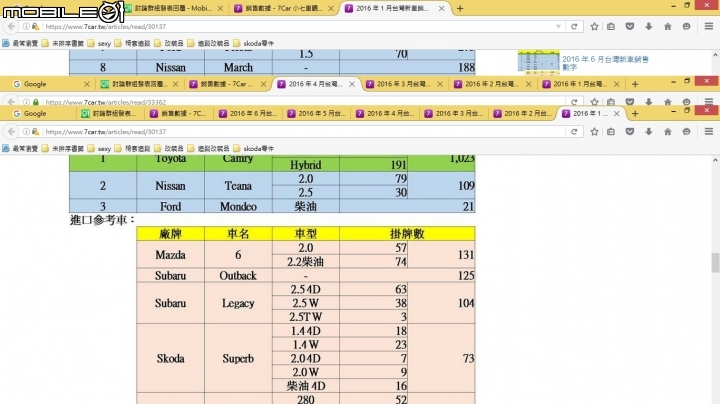Open 討論群組發表 tab in front window
This screenshot has width=720, height=404.
(110, 113)
